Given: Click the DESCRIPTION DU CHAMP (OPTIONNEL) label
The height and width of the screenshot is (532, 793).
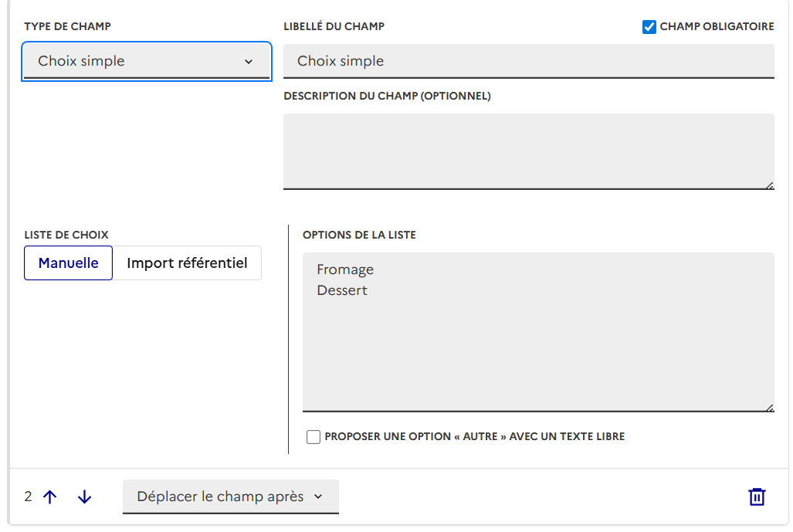Looking at the screenshot, I should pyautogui.click(x=387, y=96).
